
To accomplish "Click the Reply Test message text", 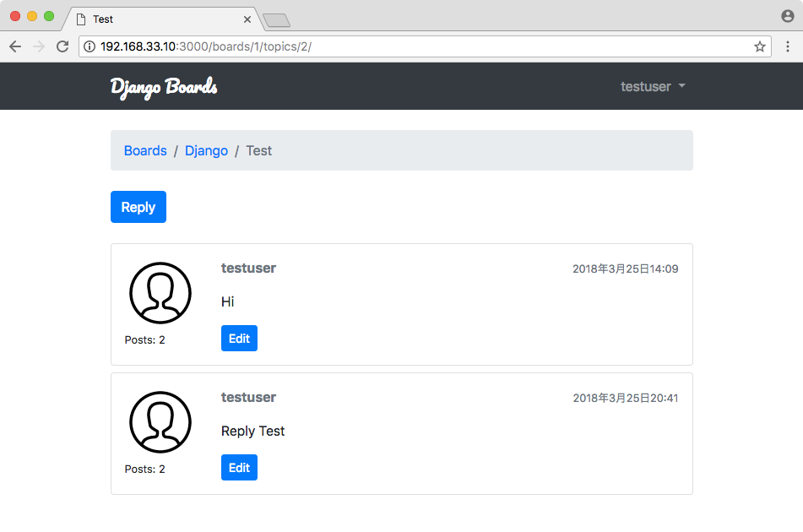I will [x=252, y=432].
